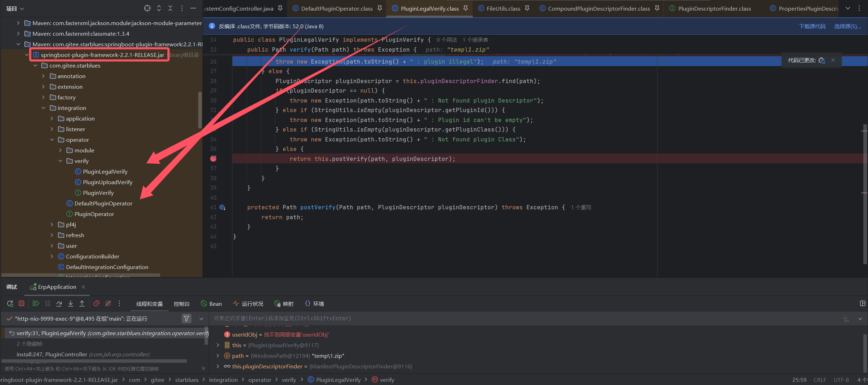Viewport: 868px width, 385px height.
Task: Click the Resume Program icon
Action: tap(36, 303)
